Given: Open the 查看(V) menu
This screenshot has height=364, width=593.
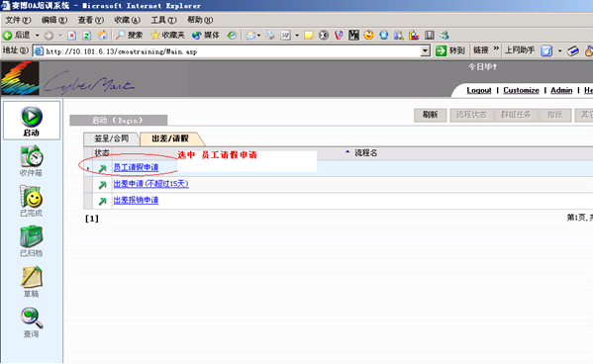Looking at the screenshot, I should click(x=91, y=20).
